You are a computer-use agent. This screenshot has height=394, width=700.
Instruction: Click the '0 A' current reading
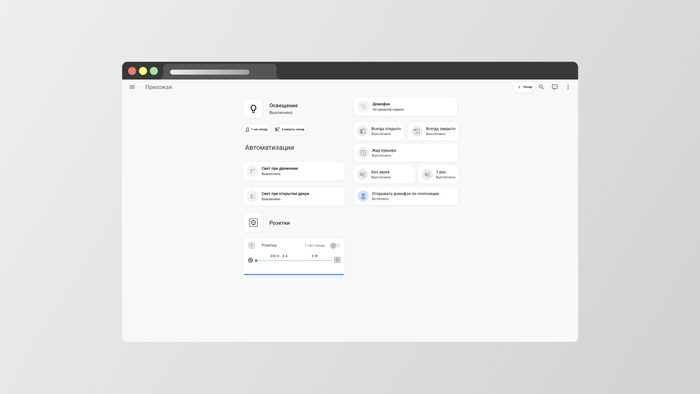(x=285, y=256)
